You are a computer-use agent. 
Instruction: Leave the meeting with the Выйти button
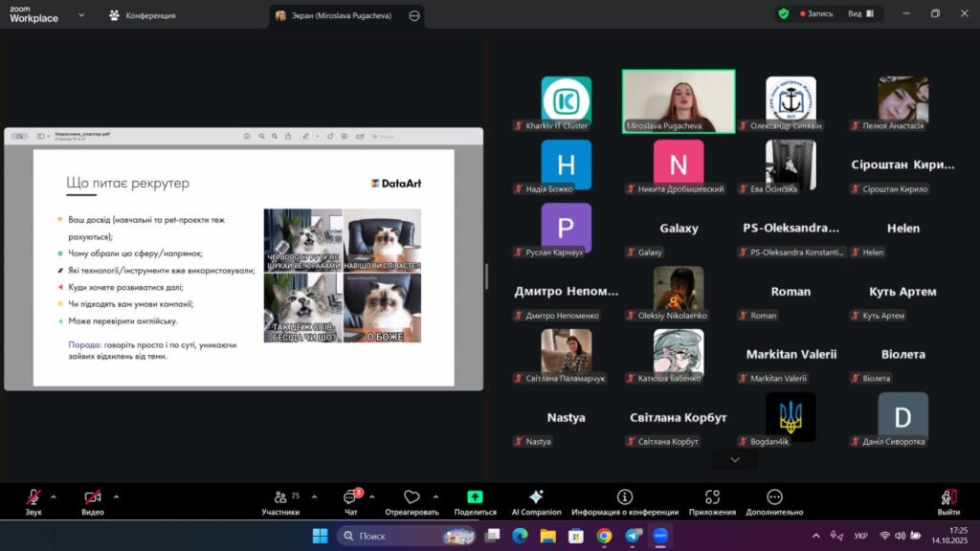tap(947, 498)
